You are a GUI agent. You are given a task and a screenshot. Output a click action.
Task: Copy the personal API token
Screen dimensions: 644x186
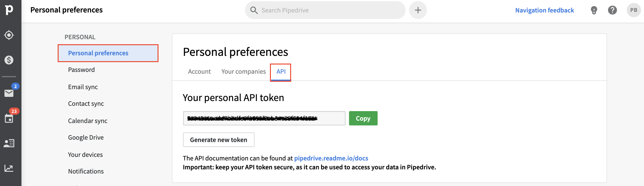pyautogui.click(x=363, y=118)
